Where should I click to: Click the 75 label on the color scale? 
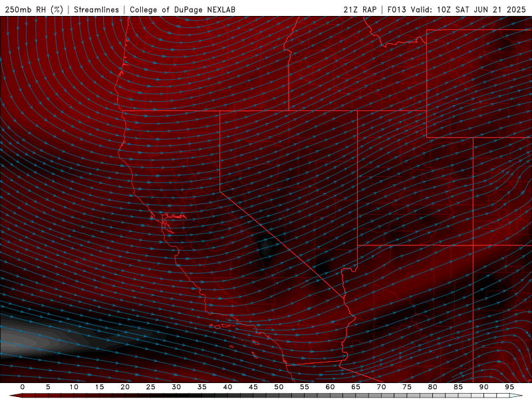(407, 387)
